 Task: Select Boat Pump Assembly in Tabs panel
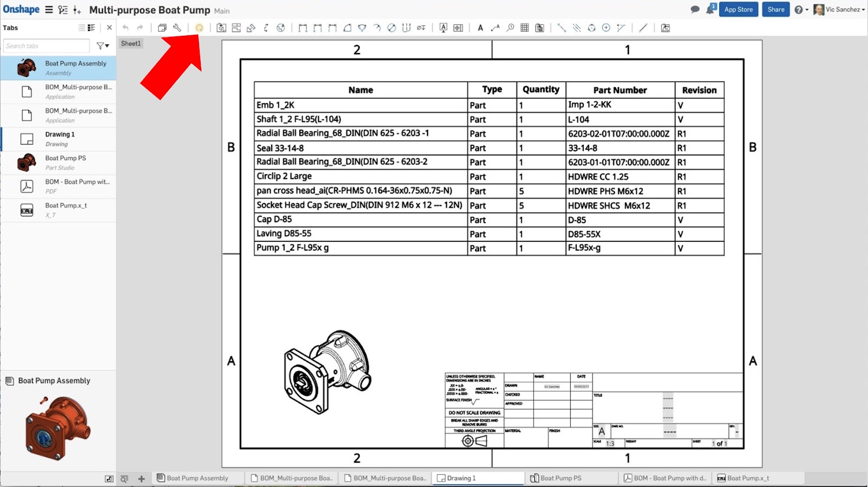point(58,68)
